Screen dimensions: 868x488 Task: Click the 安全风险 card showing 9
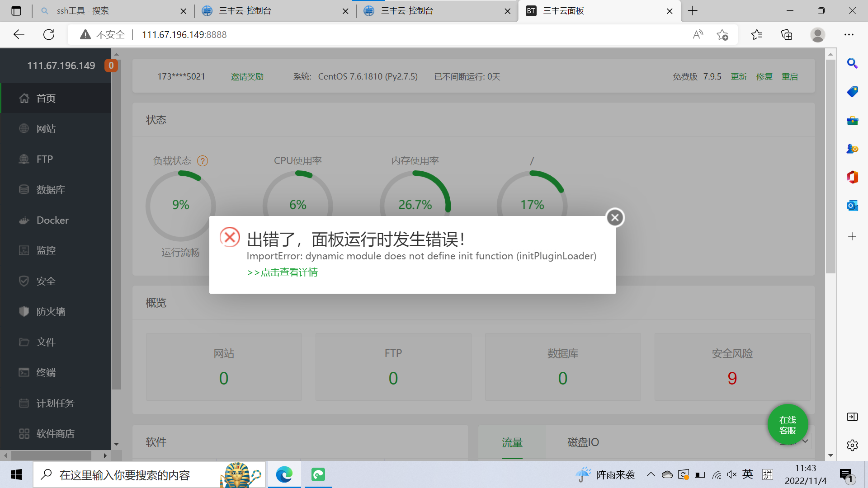pyautogui.click(x=732, y=367)
